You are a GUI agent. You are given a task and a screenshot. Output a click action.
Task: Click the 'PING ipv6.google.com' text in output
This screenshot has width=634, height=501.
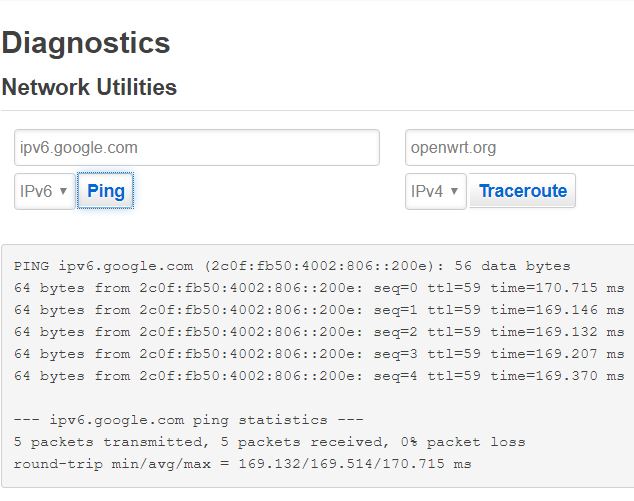pyautogui.click(x=104, y=266)
